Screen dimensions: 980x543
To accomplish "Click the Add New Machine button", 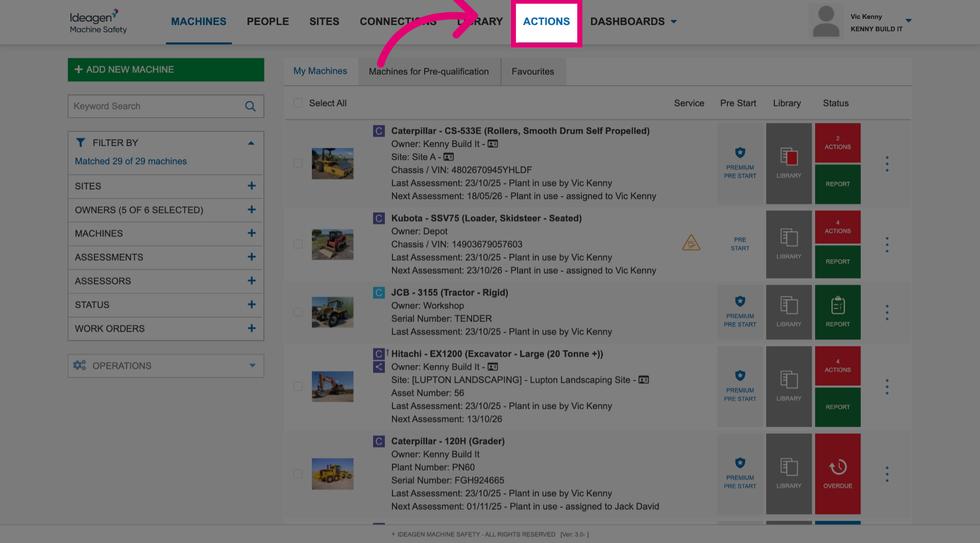I will click(166, 69).
